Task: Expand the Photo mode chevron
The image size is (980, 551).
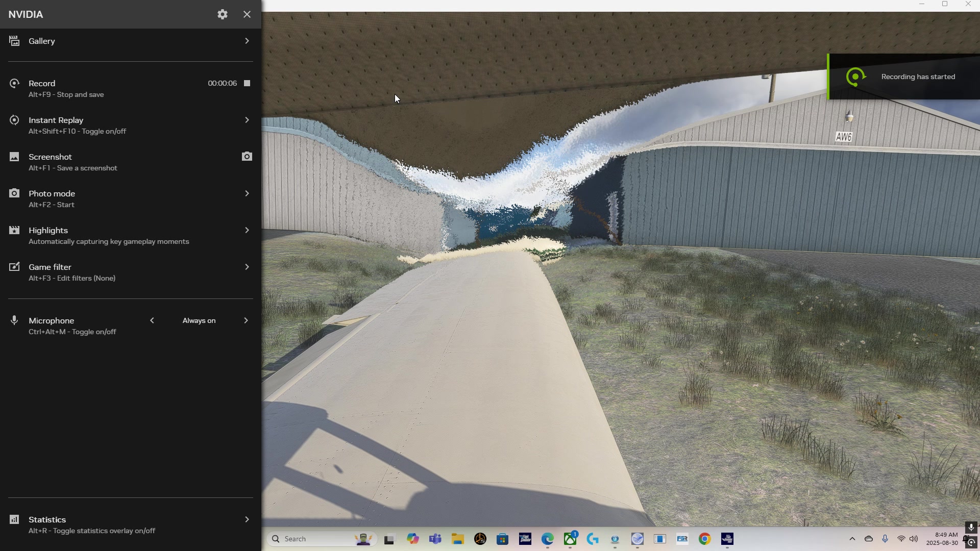Action: [247, 193]
